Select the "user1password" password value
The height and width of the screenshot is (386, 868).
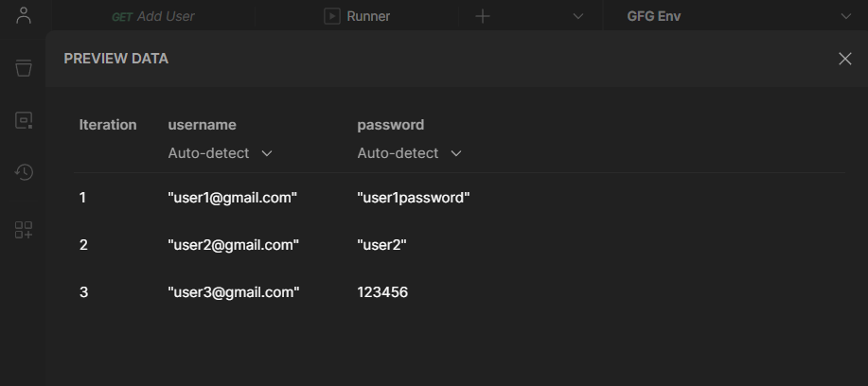414,198
